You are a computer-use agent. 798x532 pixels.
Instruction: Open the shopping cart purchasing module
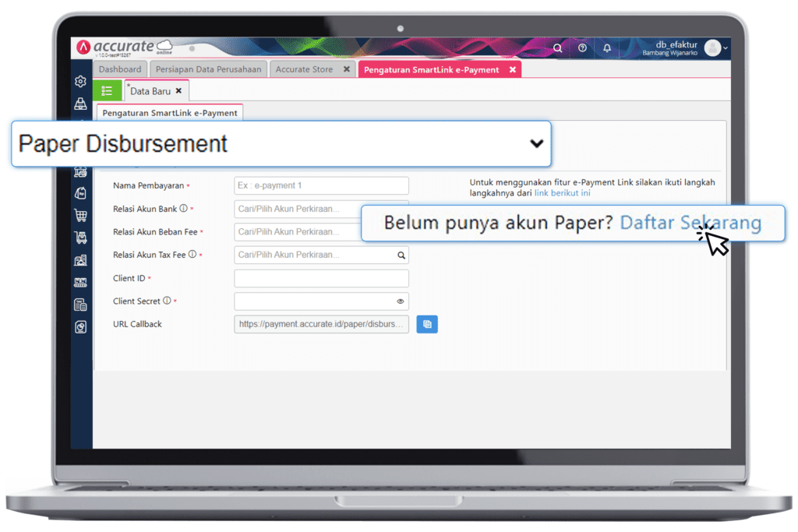(80, 216)
